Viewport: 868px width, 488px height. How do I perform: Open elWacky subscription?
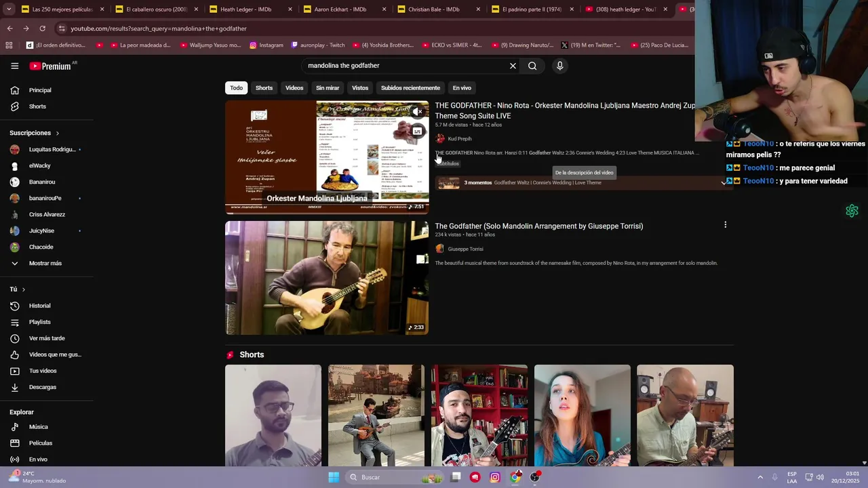[x=39, y=165]
